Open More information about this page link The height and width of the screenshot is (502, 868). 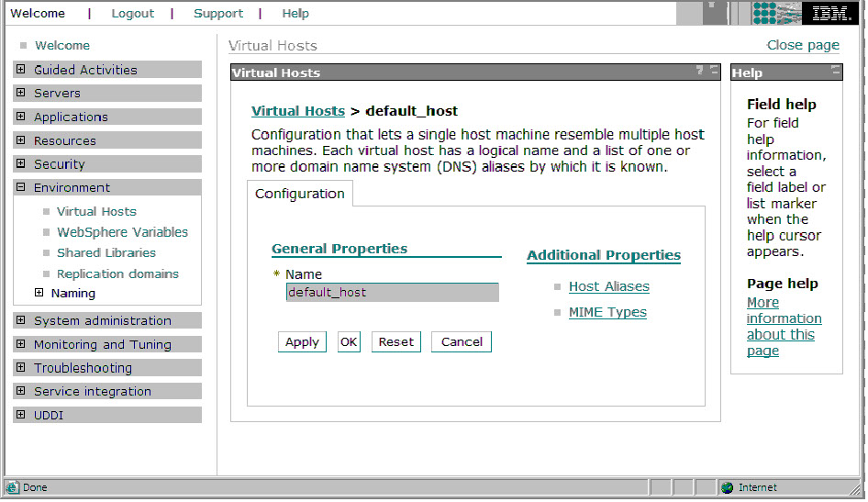pos(784,327)
